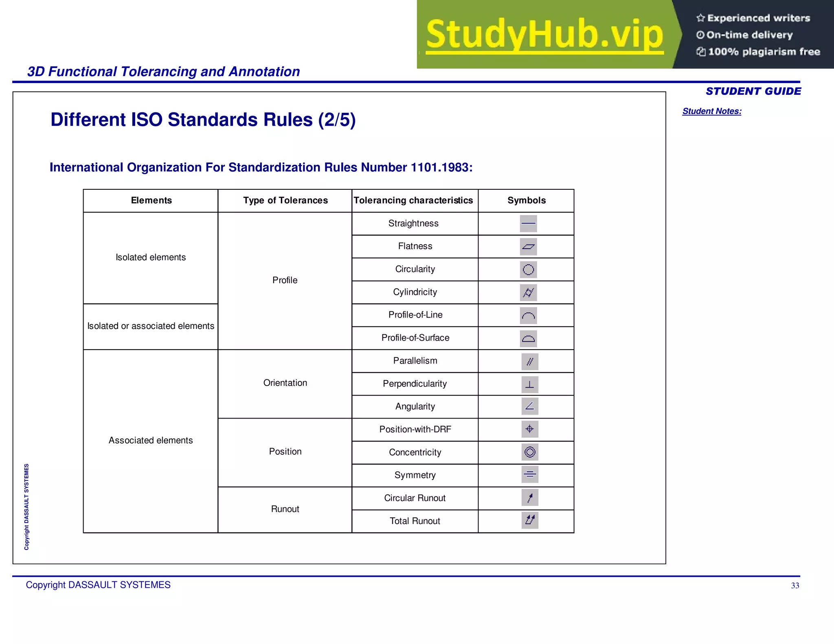Click the Profile-of-Surface symbol icon

click(528, 338)
